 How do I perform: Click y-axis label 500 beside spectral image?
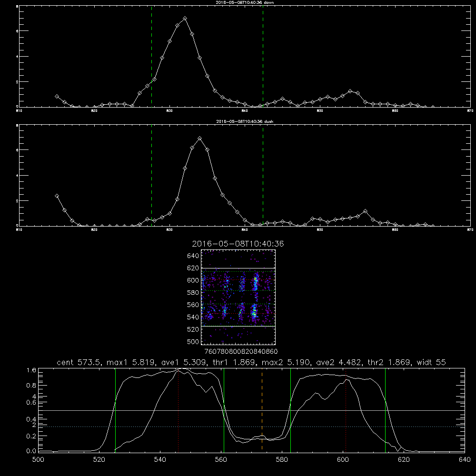[193, 341]
